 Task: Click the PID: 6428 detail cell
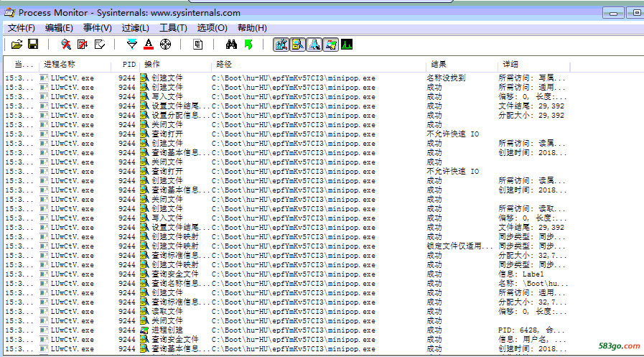click(x=531, y=330)
